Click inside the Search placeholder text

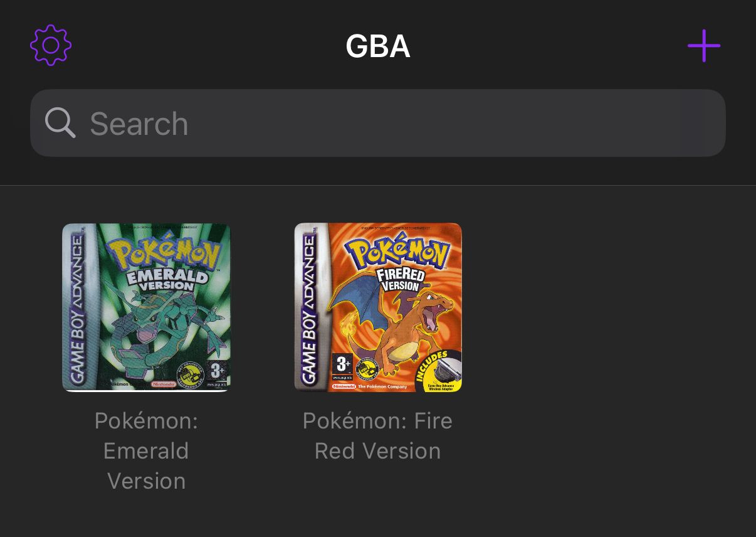pyautogui.click(x=139, y=124)
